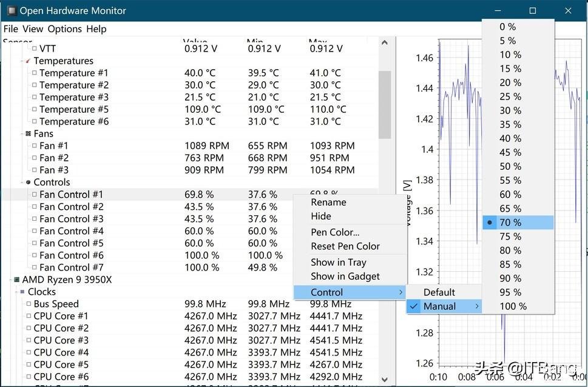Screen dimensions: 588x387
Task: Set fan control to 100 %
Action: click(518, 306)
